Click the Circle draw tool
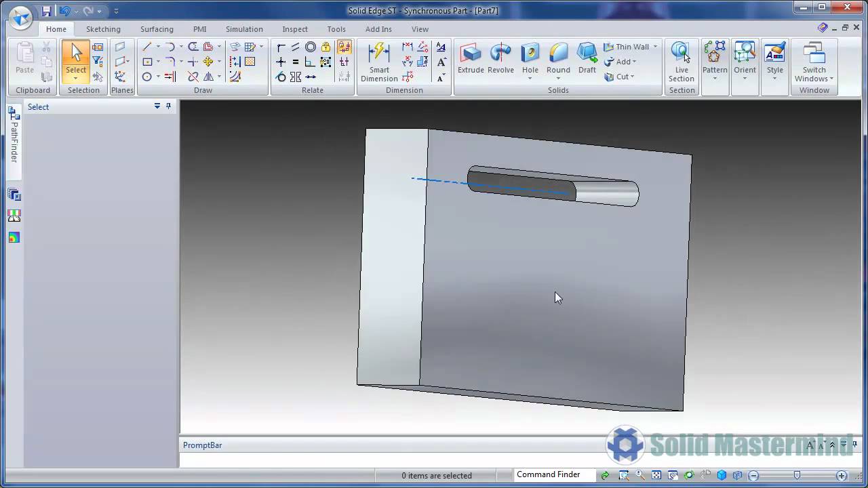 point(147,77)
